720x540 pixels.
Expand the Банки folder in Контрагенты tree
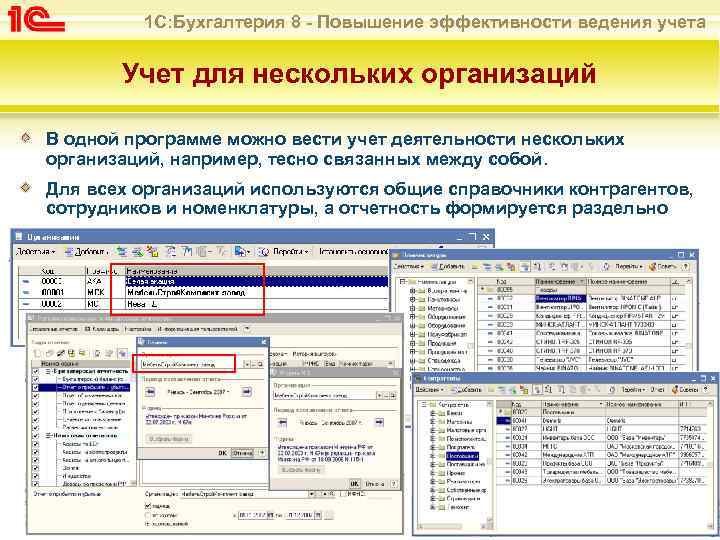[433, 413]
